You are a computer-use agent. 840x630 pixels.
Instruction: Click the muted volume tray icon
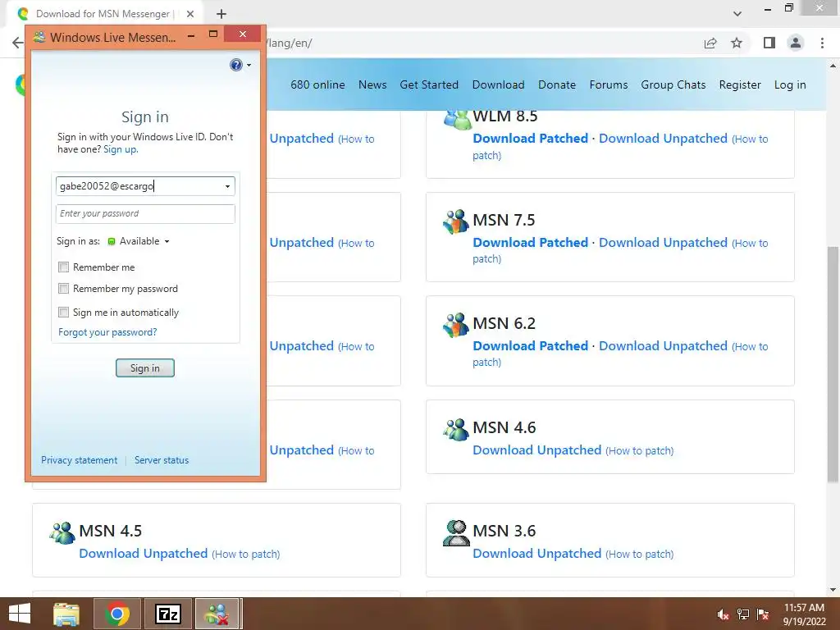coord(724,614)
